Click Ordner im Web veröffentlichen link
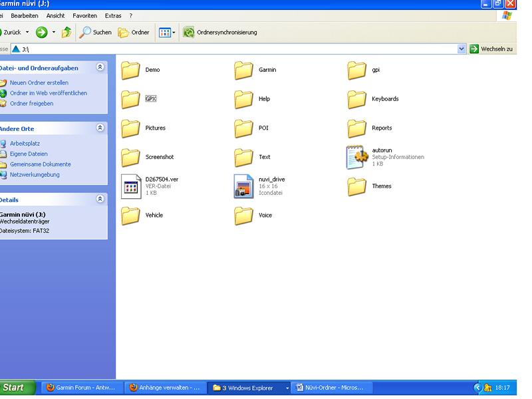Image resolution: width=532 pixels, height=399 pixels. [x=49, y=93]
